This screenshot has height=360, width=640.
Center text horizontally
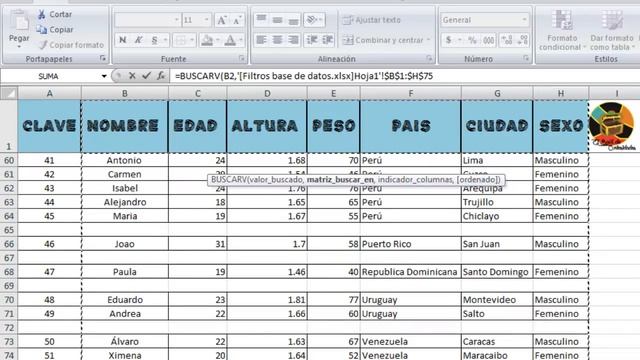tap(277, 40)
